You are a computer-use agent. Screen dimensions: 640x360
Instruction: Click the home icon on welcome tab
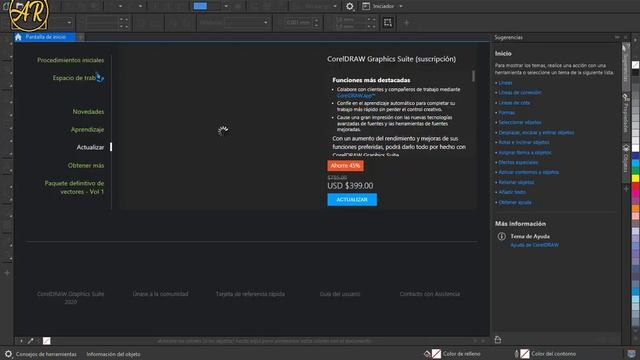(18, 37)
